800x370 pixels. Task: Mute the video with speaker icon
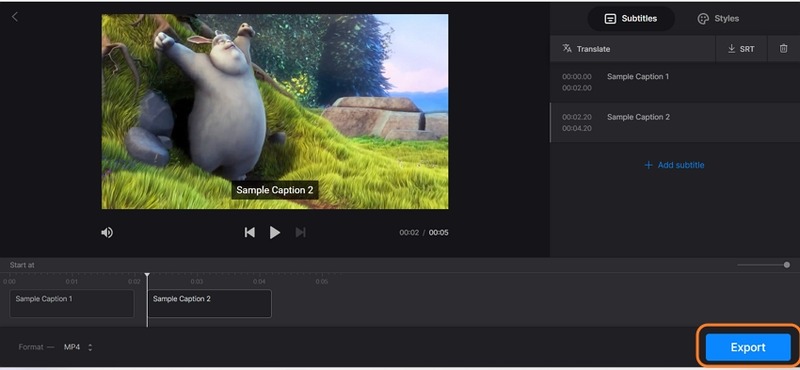[x=107, y=233]
